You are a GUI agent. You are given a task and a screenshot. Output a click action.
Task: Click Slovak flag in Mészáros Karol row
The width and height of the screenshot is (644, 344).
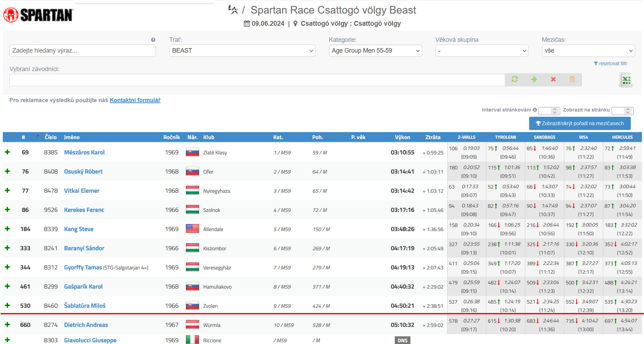(193, 152)
